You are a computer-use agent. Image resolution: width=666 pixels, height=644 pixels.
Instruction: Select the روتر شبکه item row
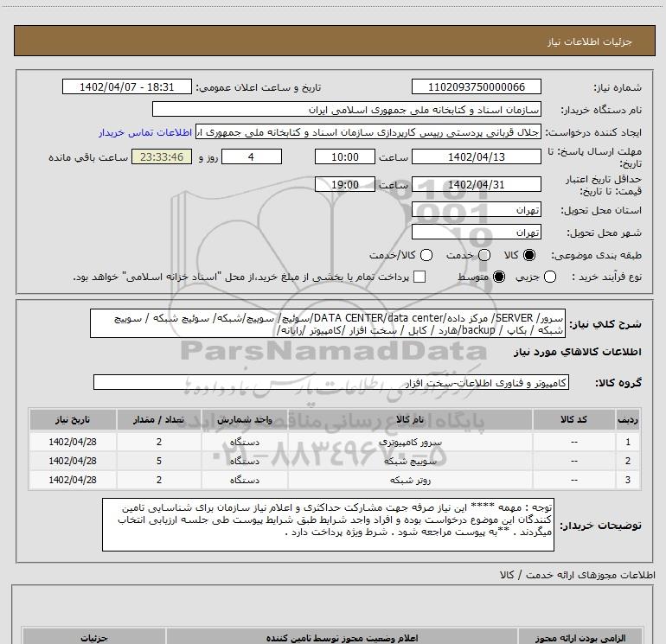[x=335, y=480]
